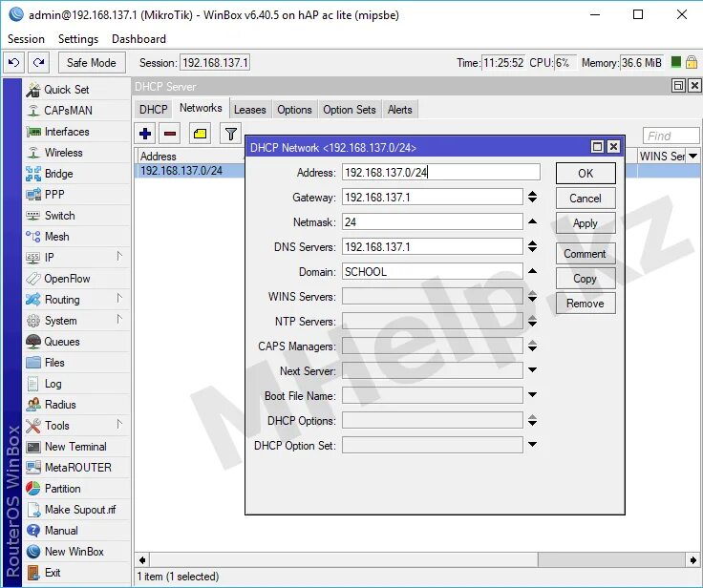Open the Settings menu
703x588 pixels.
78,39
